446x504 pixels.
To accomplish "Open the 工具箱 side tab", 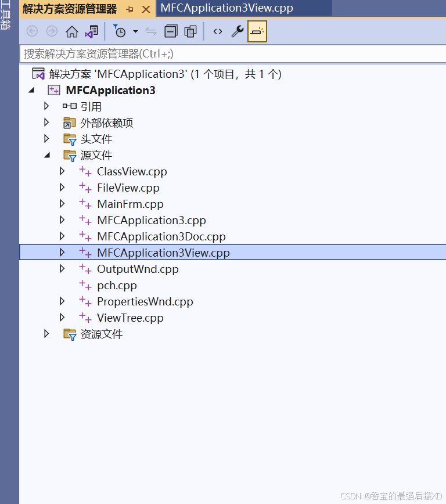I will coord(5,15).
